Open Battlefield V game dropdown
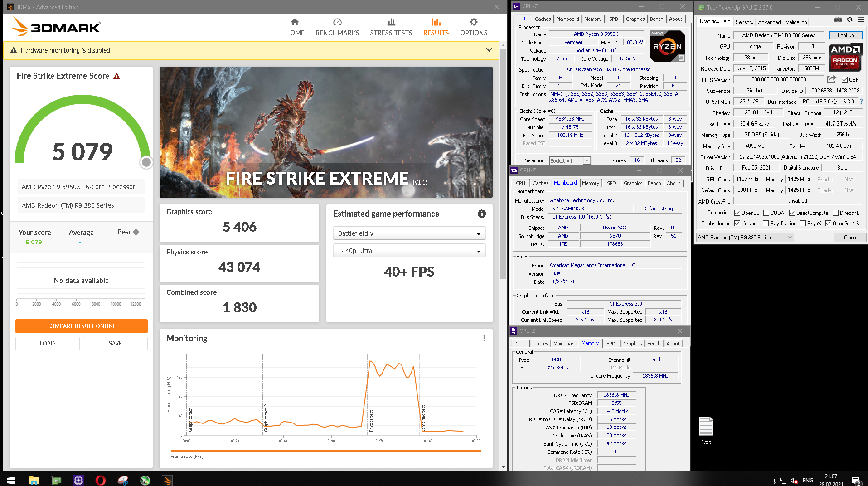Screen dimensions: 868x486 click(409, 233)
